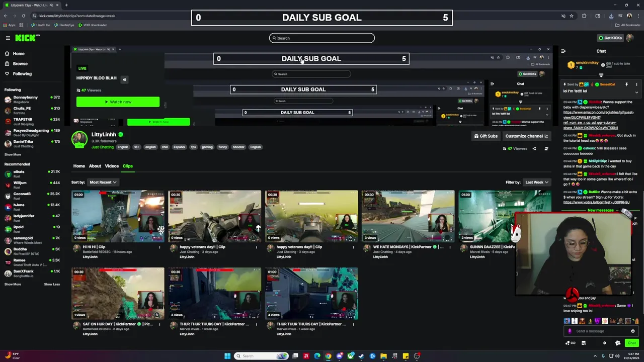644x362 pixels.
Task: Collapse Recommended list with Show Less
Action: click(52, 284)
